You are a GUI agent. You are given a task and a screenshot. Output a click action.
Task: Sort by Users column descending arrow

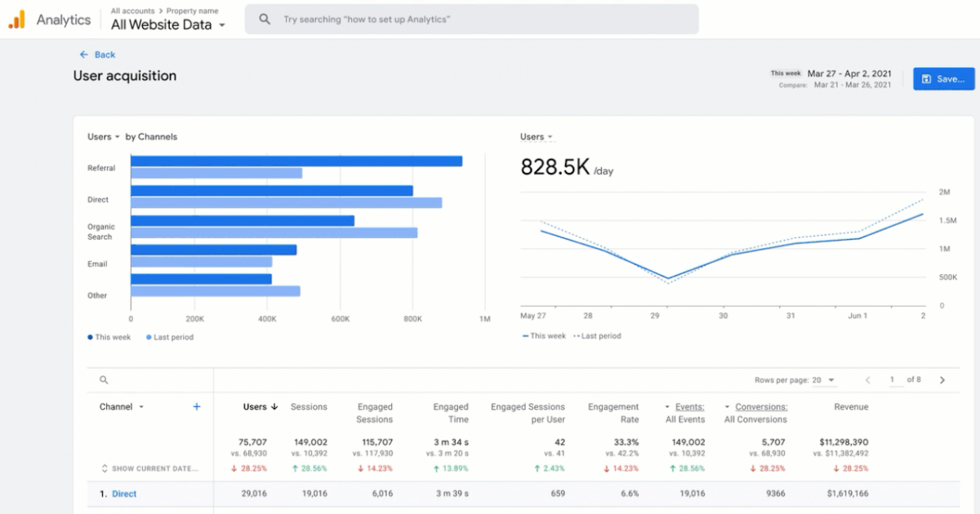point(274,406)
